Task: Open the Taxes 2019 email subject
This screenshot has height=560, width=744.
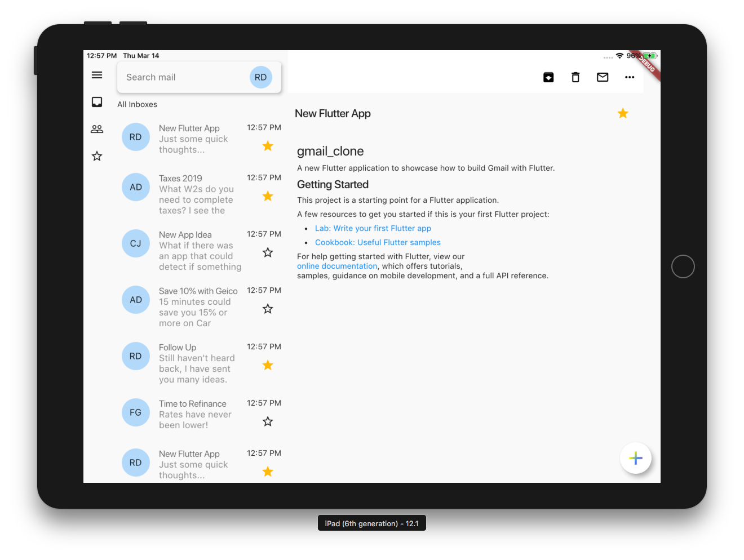Action: pyautogui.click(x=180, y=178)
